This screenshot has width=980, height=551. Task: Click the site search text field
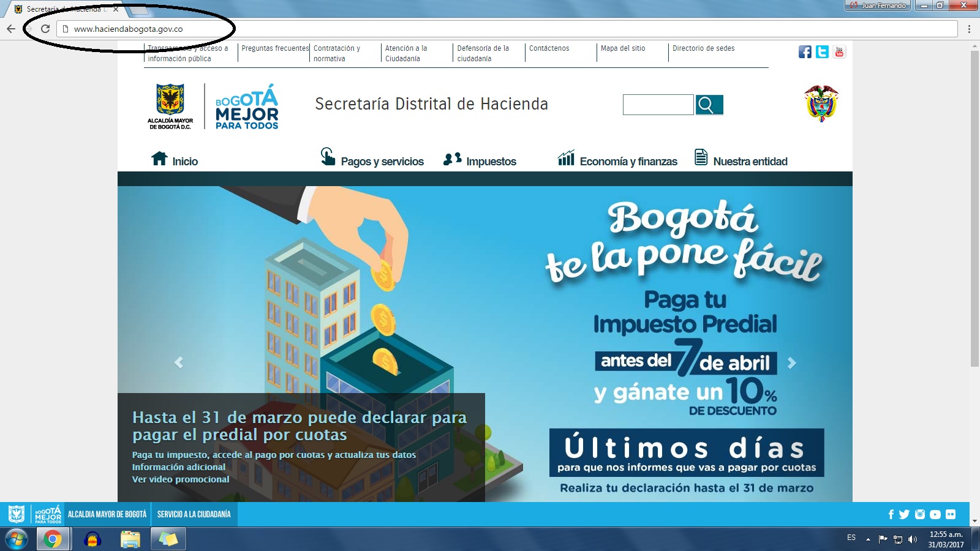[658, 105]
